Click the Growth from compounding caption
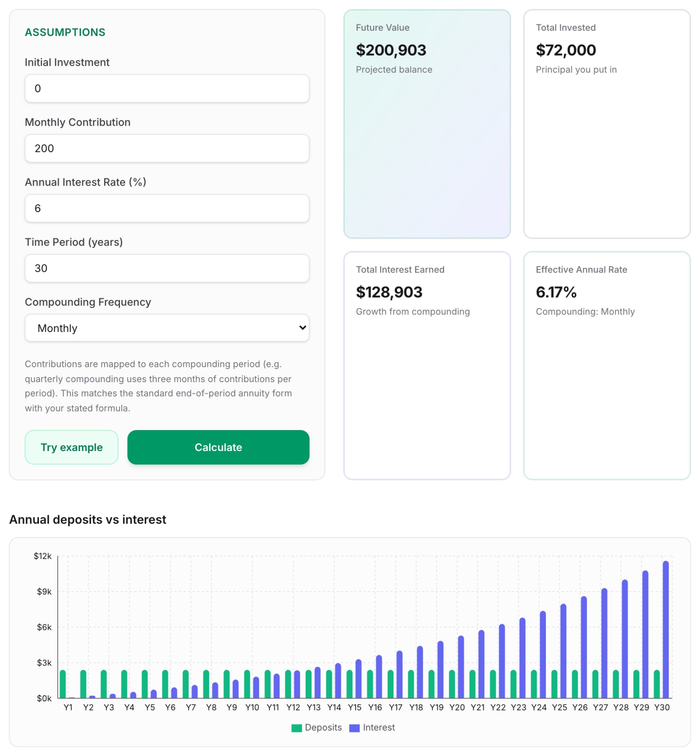Viewport: 700px width, 756px height. pyautogui.click(x=413, y=311)
